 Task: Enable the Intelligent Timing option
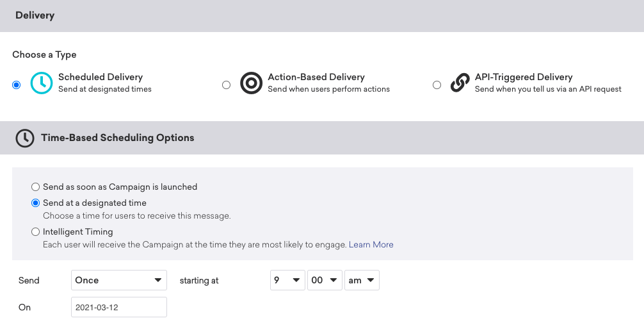(36, 231)
